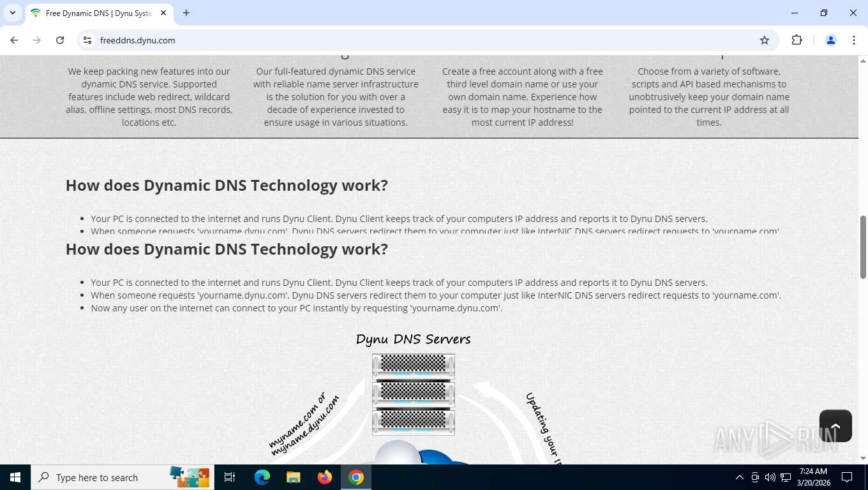Open network status tray icon
Screen dimensions: 868x490
pyautogui.click(x=786, y=477)
